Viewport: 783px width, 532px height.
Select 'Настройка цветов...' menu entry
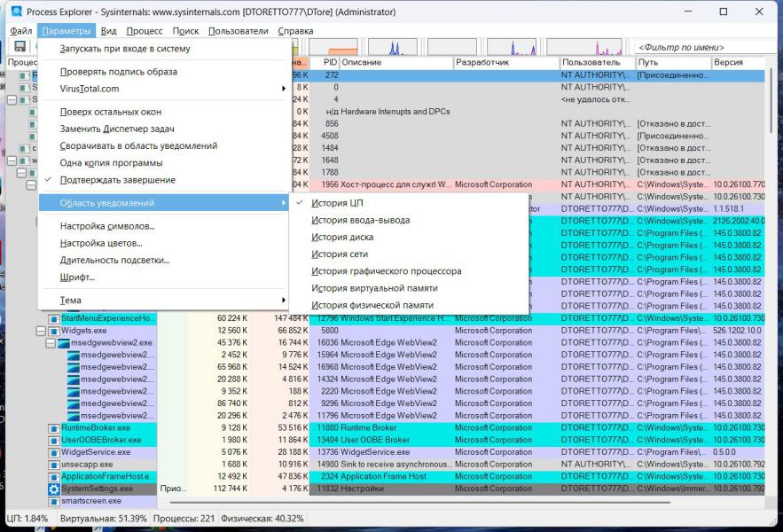(x=101, y=243)
